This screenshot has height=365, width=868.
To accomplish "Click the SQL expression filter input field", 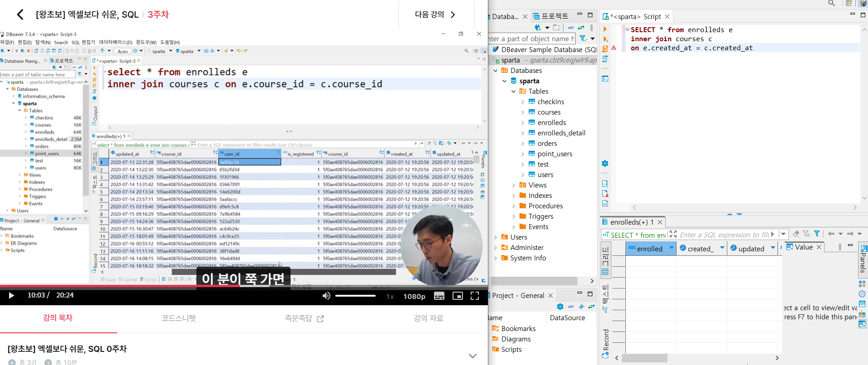I will pos(724,235).
